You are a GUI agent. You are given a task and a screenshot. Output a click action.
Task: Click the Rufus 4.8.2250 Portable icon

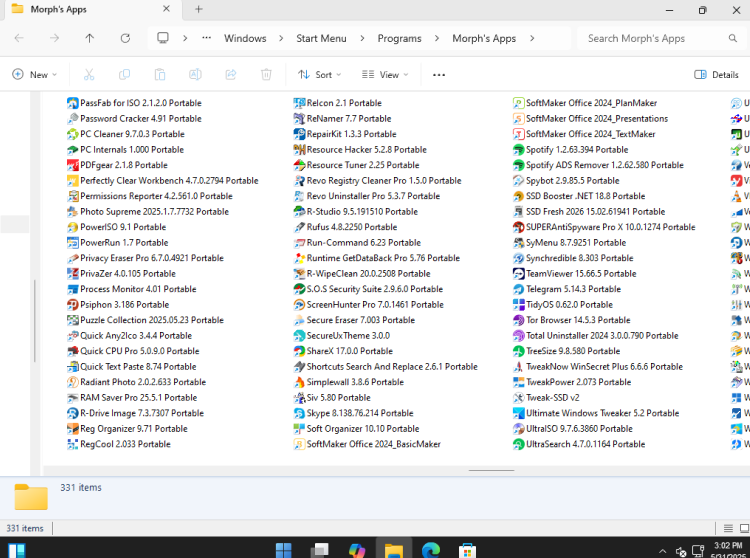(299, 227)
